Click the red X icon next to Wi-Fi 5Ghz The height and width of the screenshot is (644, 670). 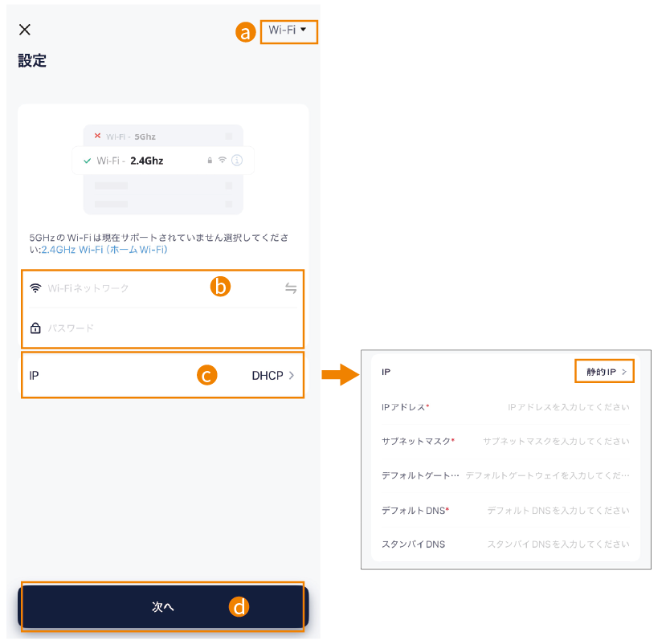click(x=97, y=134)
